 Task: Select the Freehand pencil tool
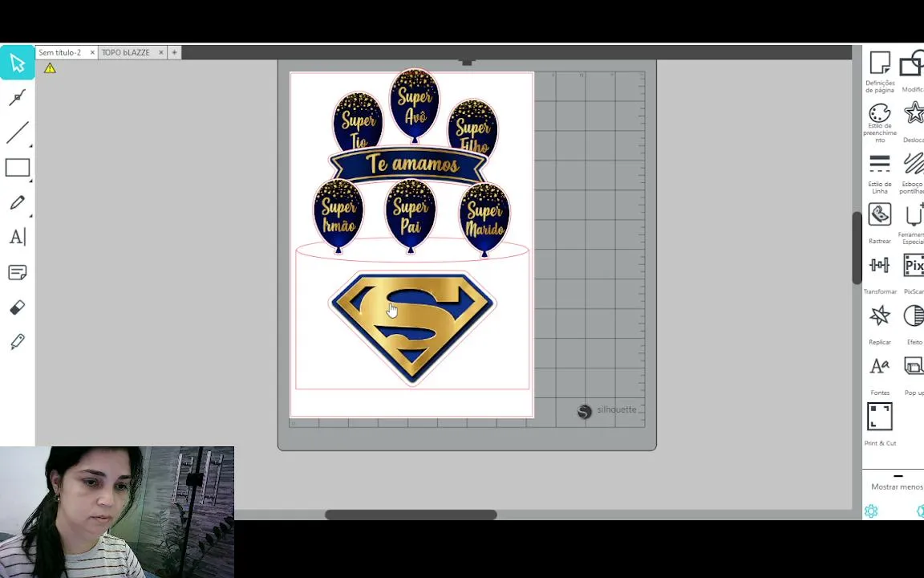pyautogui.click(x=17, y=202)
